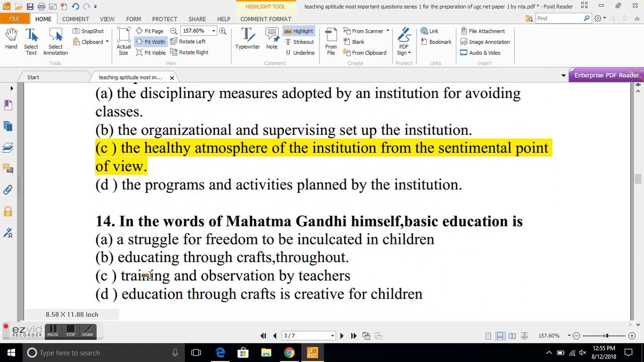Open status bar zoom percentage dropdown
Screen dimensions: 644x362
(569, 336)
